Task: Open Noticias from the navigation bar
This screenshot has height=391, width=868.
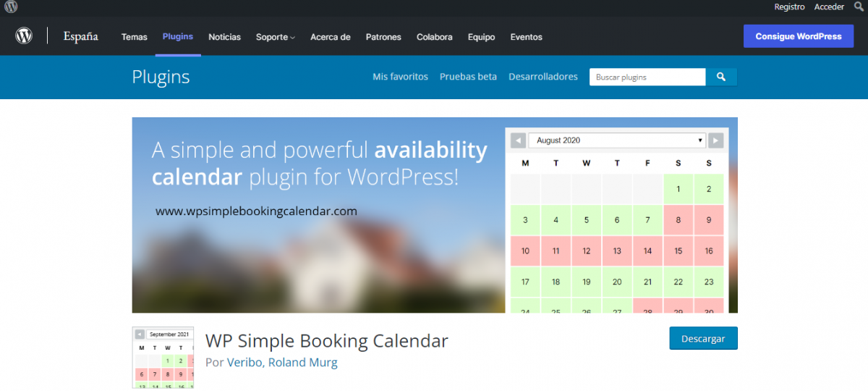Action: coord(224,37)
